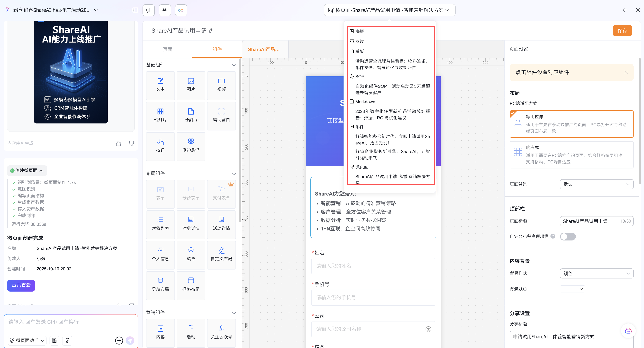Select the 响应式 layout option
This screenshot has width=644, height=348.
571,155
